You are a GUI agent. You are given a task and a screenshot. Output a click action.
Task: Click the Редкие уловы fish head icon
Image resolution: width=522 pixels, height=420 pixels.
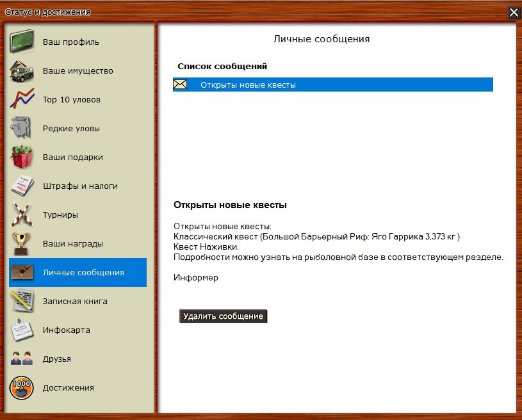[21, 127]
